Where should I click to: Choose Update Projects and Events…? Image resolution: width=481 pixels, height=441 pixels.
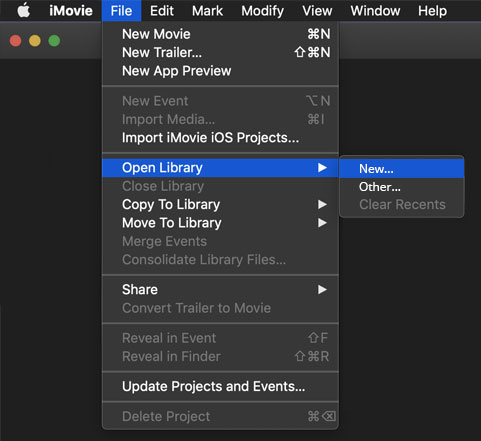pos(220,386)
